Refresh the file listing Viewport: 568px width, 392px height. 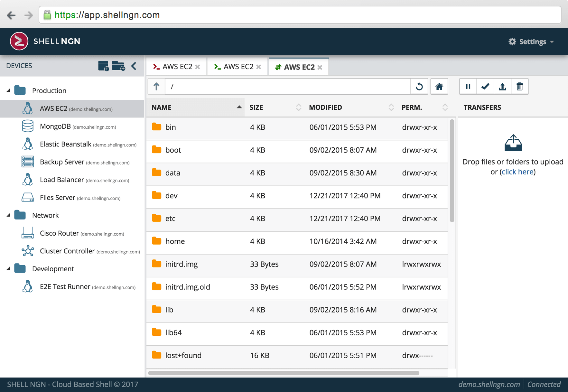click(x=419, y=87)
